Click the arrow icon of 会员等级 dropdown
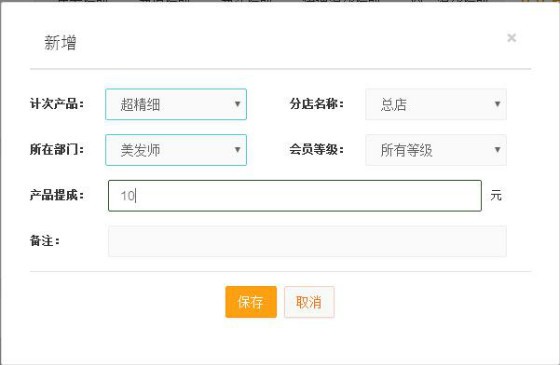 click(497, 150)
